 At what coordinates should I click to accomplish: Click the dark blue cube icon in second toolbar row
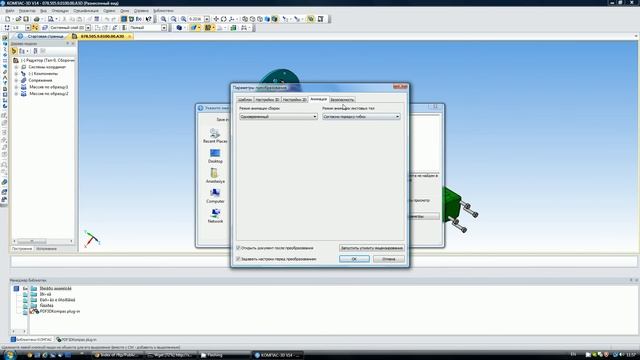[179, 28]
